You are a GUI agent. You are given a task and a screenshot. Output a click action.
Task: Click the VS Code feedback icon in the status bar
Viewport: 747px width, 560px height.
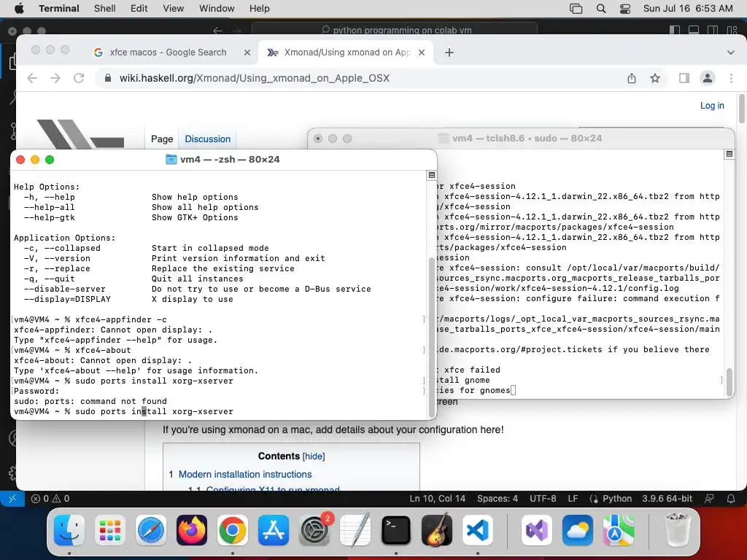click(709, 499)
